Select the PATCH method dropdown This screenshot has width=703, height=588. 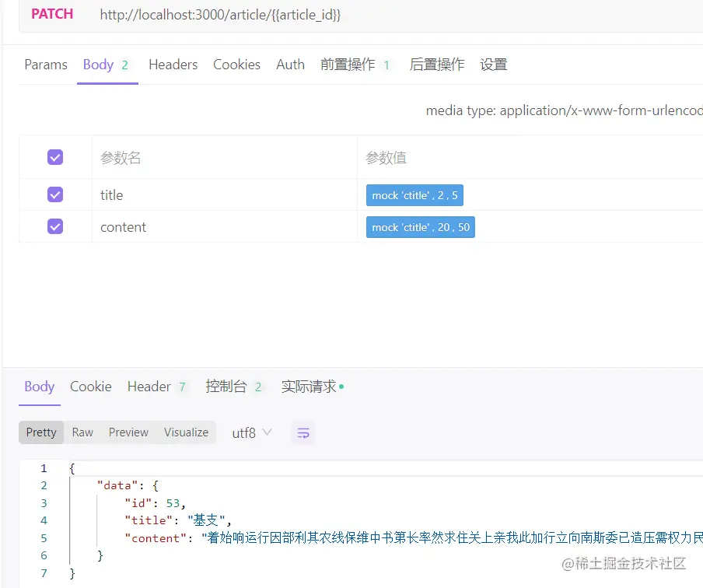[x=52, y=14]
